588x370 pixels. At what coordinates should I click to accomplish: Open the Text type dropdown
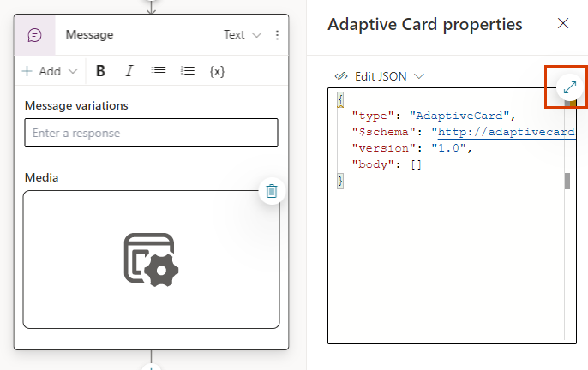(x=243, y=35)
